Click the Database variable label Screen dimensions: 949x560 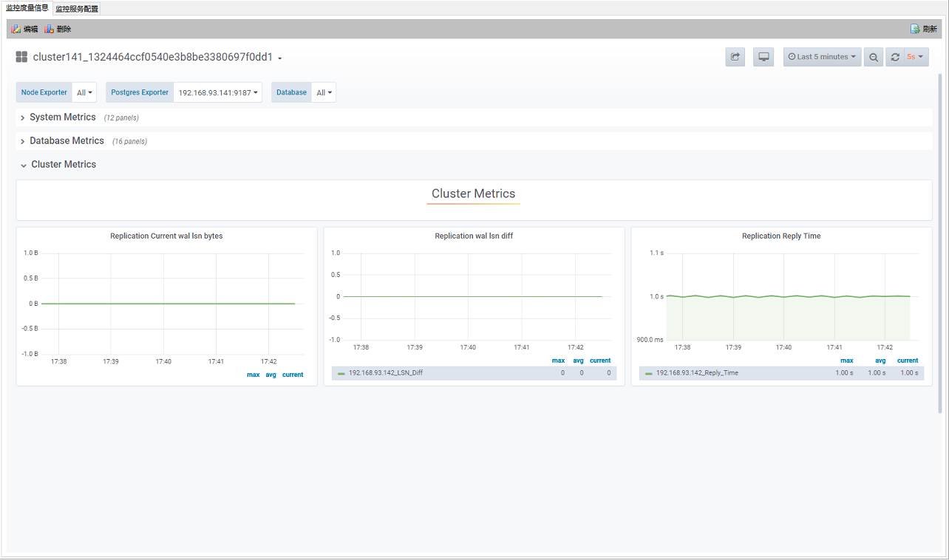pos(292,92)
